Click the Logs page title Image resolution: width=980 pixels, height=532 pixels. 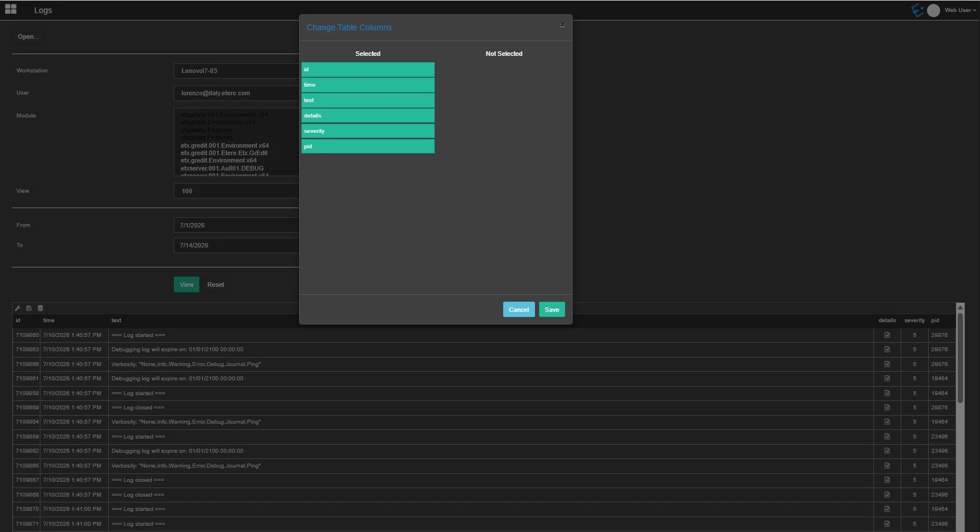pyautogui.click(x=43, y=10)
